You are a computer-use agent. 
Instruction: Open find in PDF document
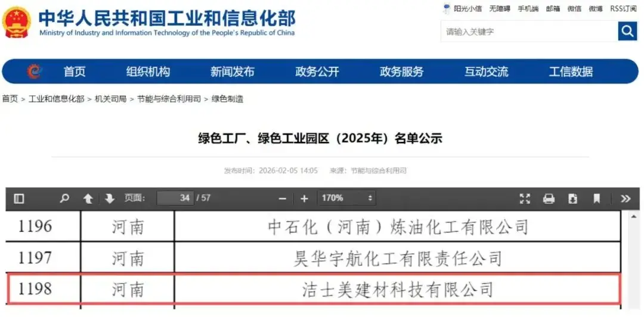pyautogui.click(x=64, y=198)
